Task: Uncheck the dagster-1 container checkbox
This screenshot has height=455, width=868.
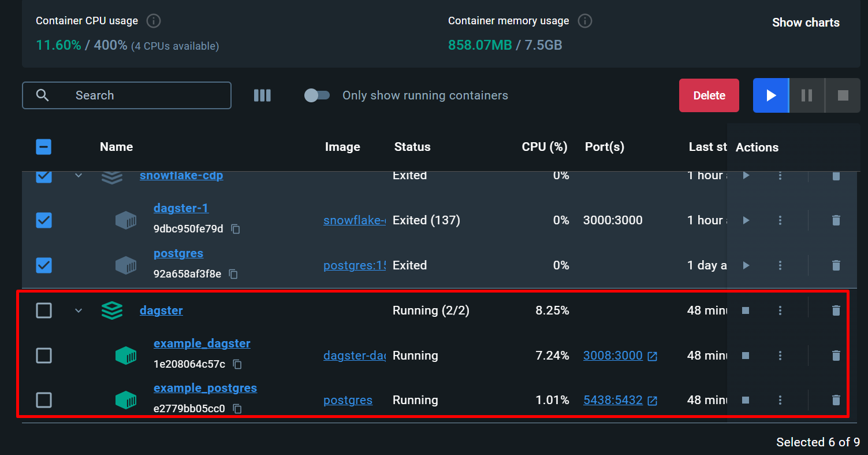Action: point(44,220)
